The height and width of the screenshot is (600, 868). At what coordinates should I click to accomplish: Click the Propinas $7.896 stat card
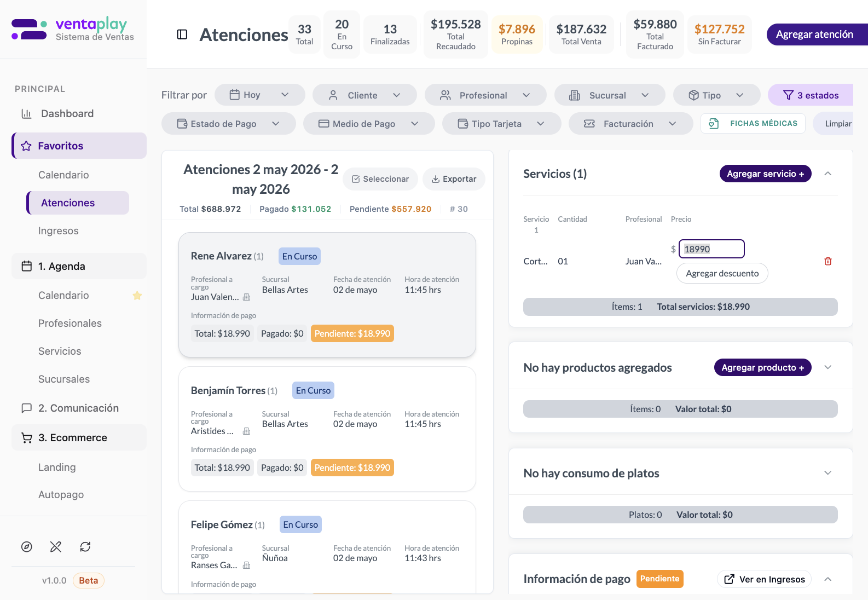[517, 34]
